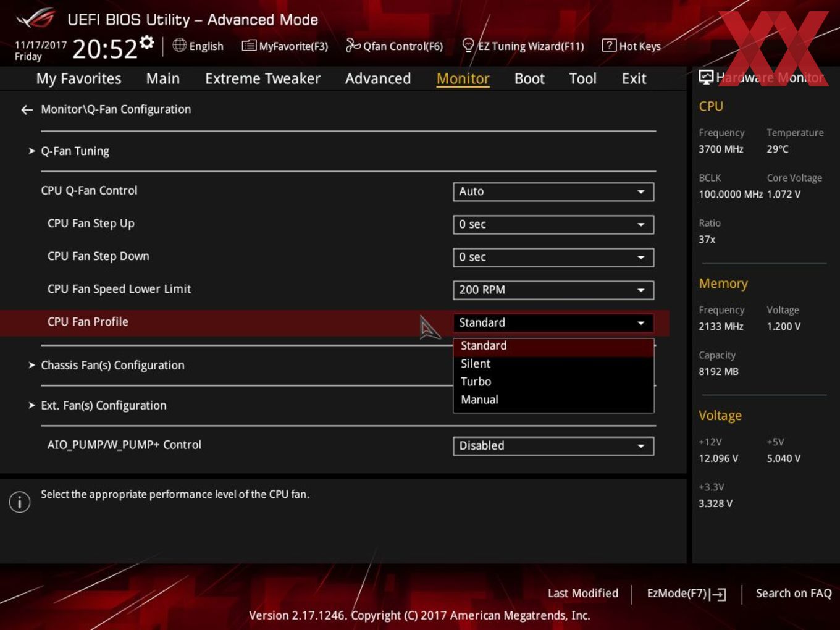Image resolution: width=840 pixels, height=630 pixels.
Task: Open the My Favorites tab
Action: [78, 78]
